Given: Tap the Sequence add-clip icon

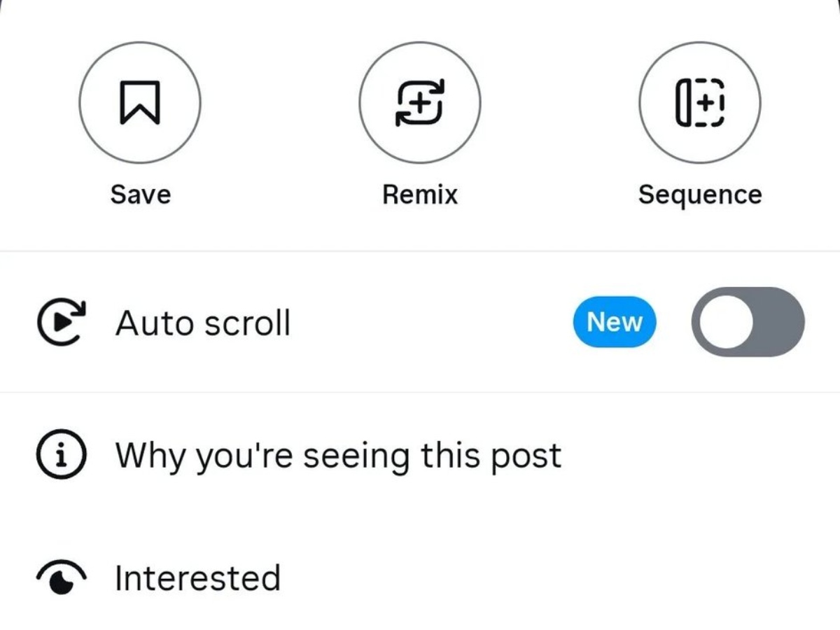Looking at the screenshot, I should (x=699, y=102).
